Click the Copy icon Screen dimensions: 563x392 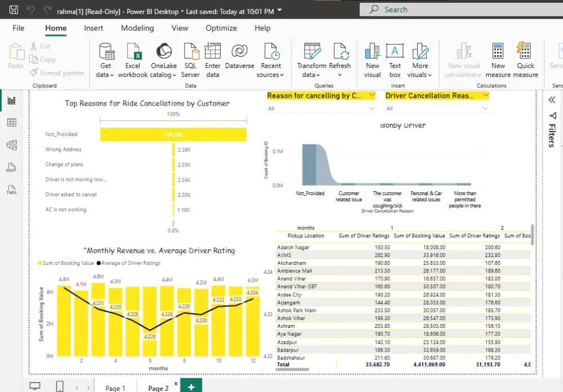point(33,59)
